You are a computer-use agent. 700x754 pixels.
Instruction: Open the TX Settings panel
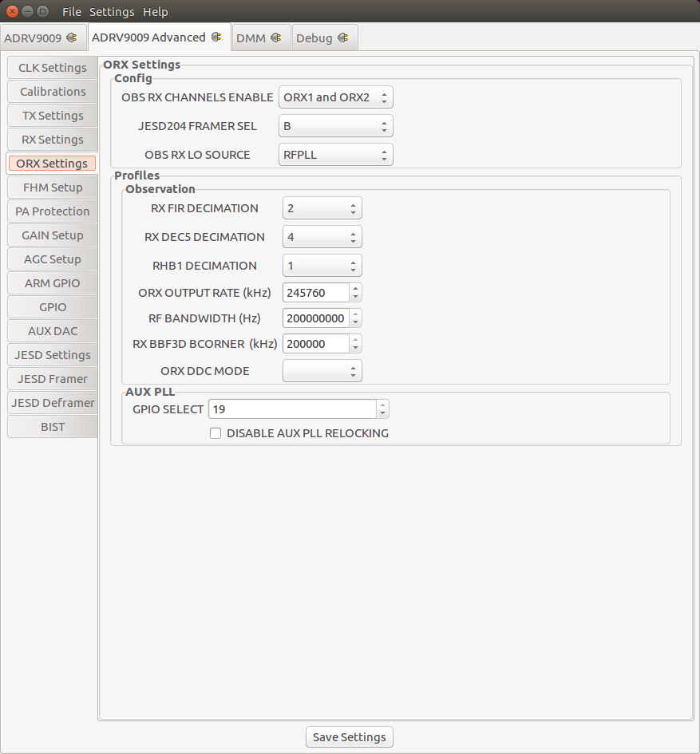tap(52, 115)
